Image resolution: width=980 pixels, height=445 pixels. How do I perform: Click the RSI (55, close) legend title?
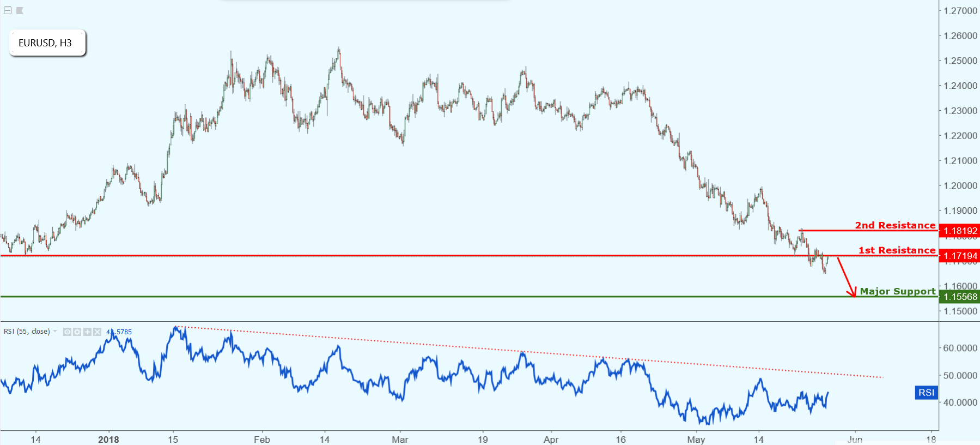tap(27, 332)
